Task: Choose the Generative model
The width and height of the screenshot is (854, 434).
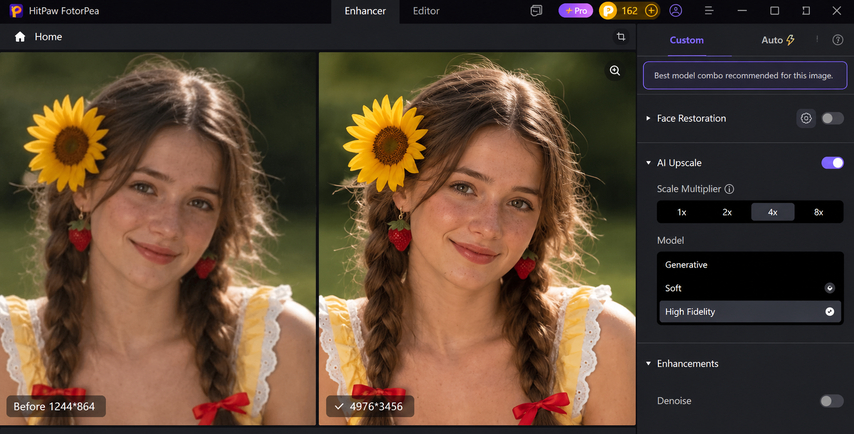Action: point(750,265)
